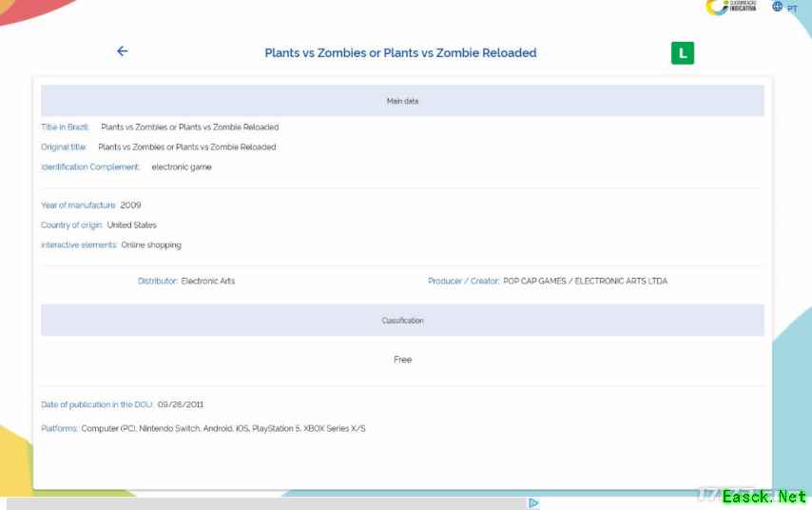
Task: Click the back arrow icon
Action: [x=122, y=51]
